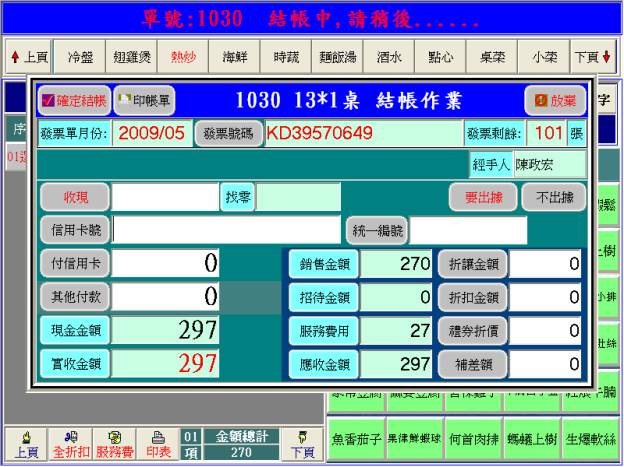Click the 統一編號 input field
Viewport: 624px width, 467px height.
point(468,230)
